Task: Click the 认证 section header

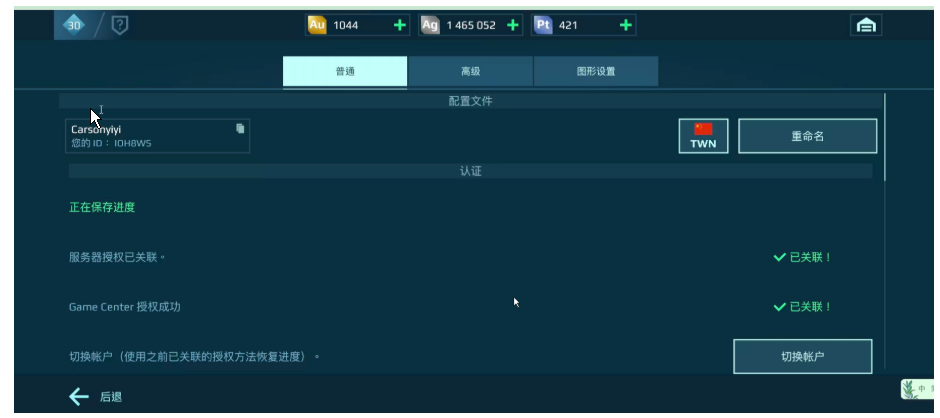Action: tap(471, 172)
